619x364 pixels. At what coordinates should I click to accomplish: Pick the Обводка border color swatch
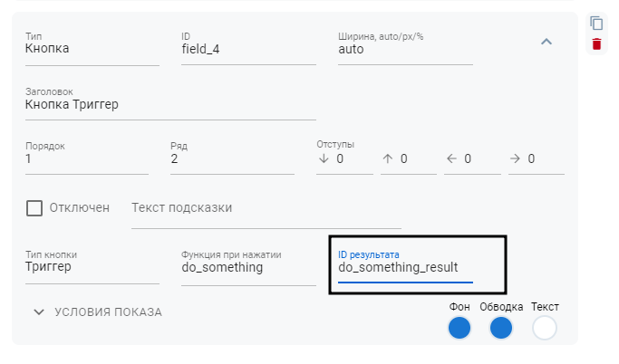click(501, 328)
